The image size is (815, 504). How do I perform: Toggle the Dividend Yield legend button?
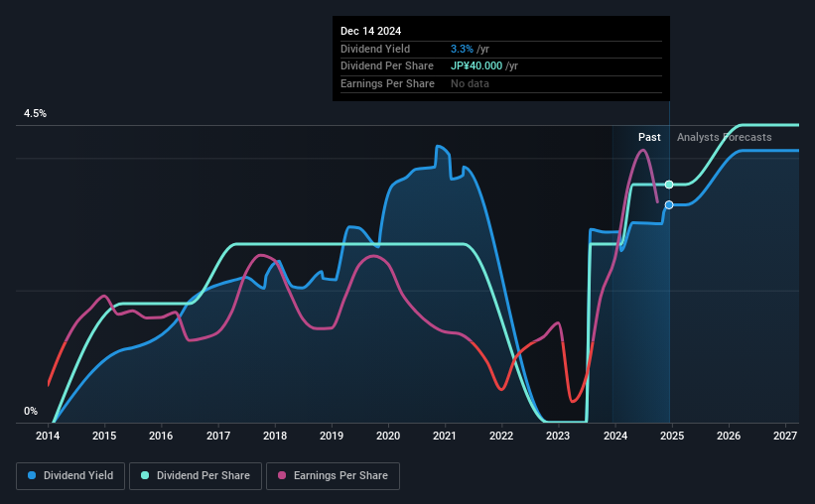pos(70,476)
